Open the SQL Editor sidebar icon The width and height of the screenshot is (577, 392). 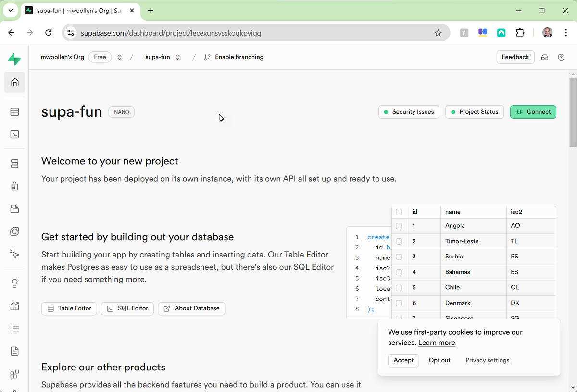(x=14, y=135)
